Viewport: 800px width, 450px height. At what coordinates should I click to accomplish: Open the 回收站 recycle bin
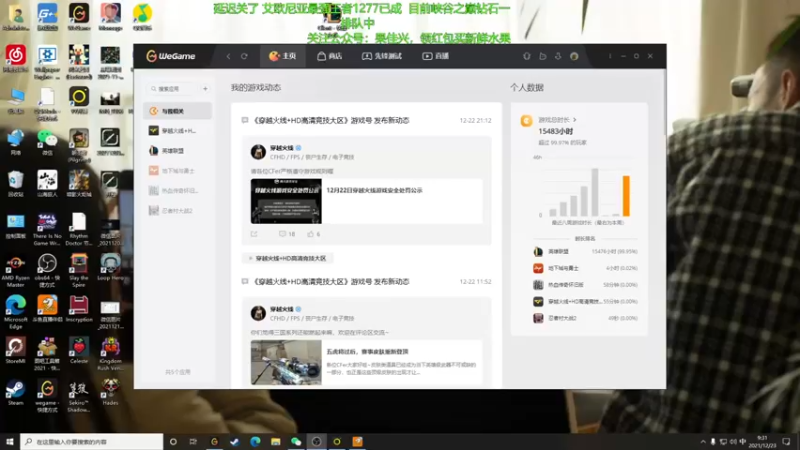(x=15, y=184)
